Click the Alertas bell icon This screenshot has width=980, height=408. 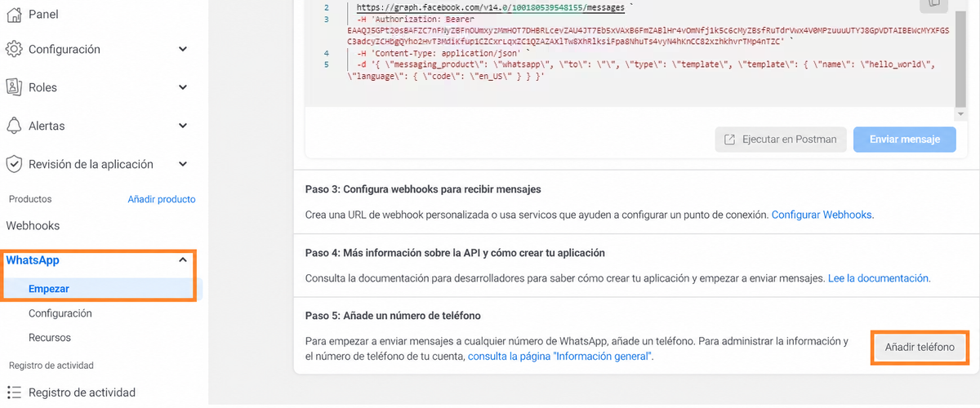click(14, 126)
